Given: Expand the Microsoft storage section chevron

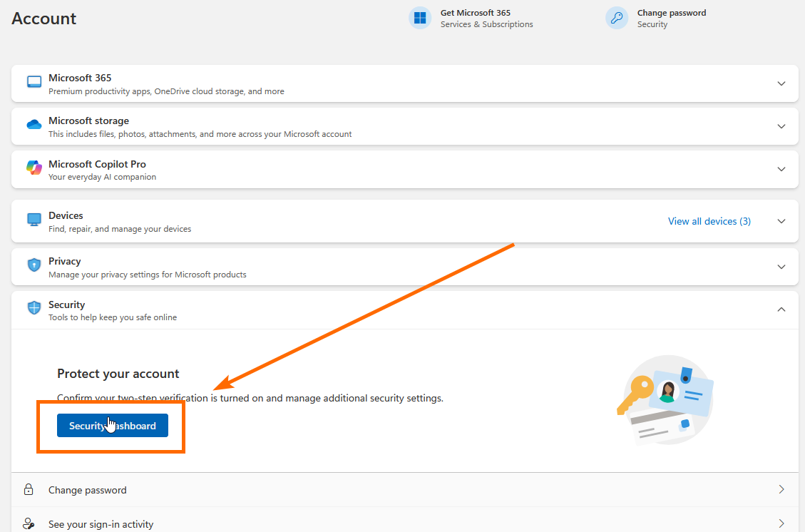Looking at the screenshot, I should click(x=781, y=126).
